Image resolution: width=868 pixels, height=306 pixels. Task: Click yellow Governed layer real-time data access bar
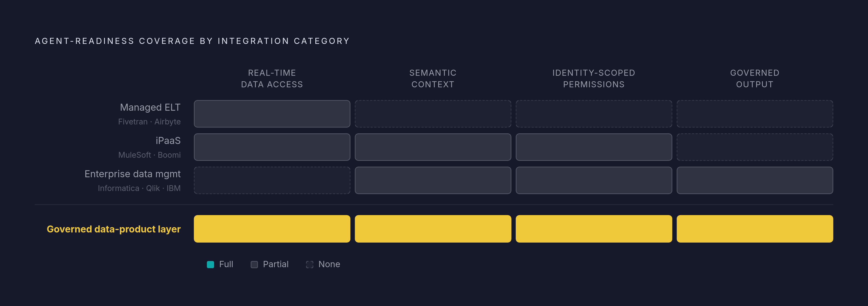click(x=272, y=229)
